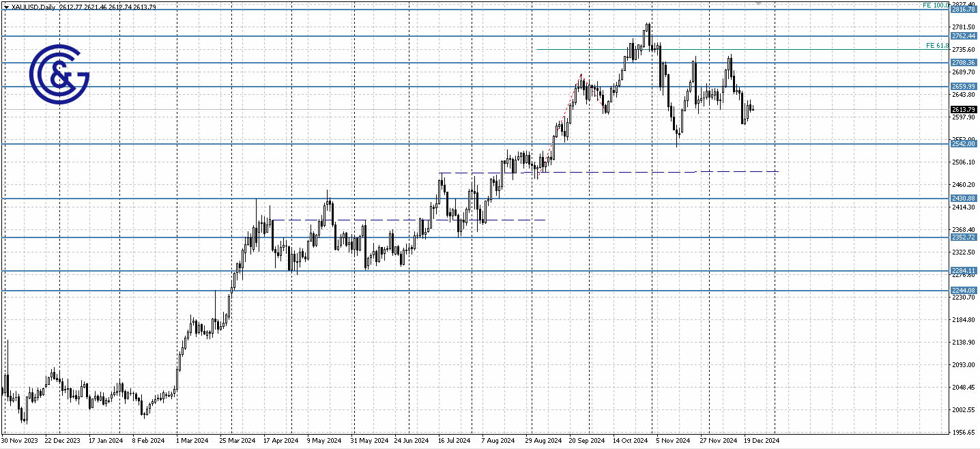Select the 2352.72 price tag on scale
This screenshot has width=980, height=449.
[962, 237]
